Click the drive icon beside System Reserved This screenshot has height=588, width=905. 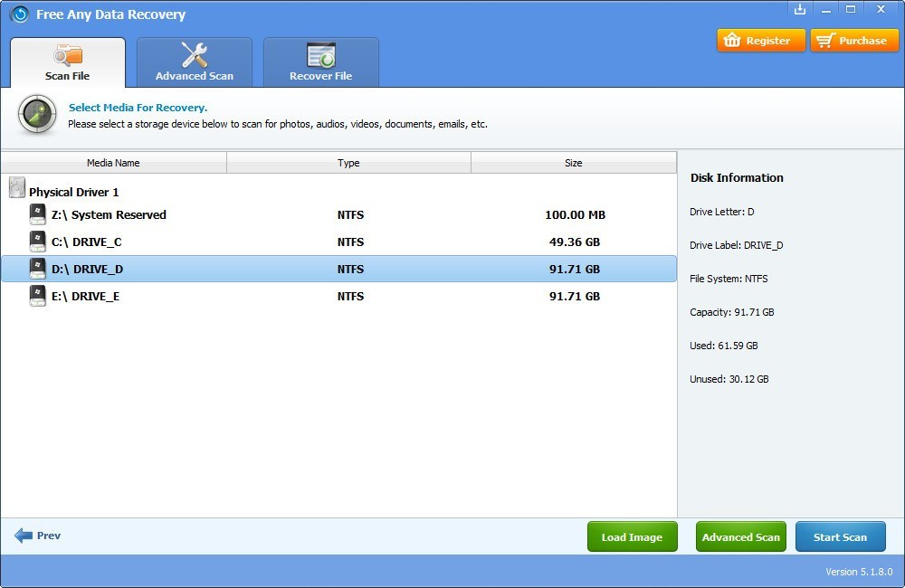[38, 213]
